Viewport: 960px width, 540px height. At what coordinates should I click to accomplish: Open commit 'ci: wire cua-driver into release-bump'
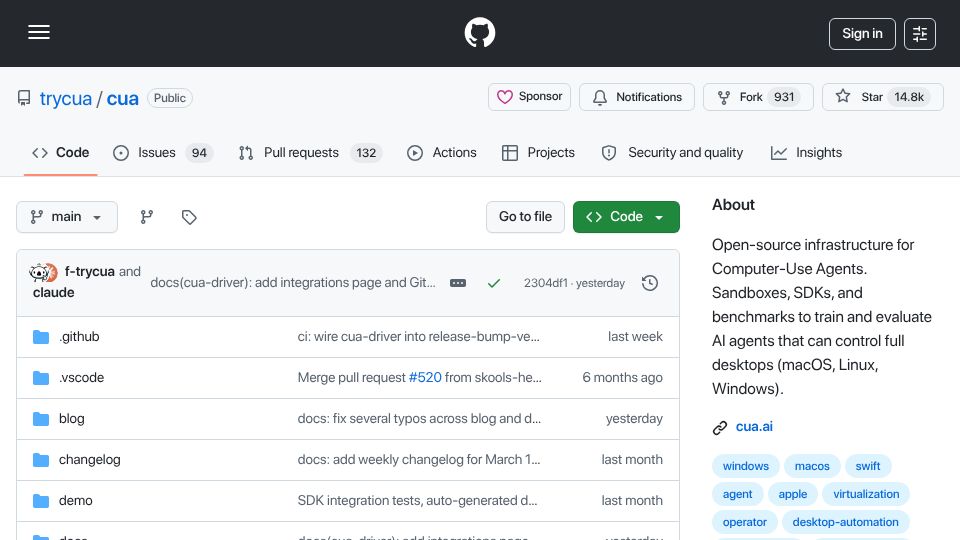click(418, 337)
